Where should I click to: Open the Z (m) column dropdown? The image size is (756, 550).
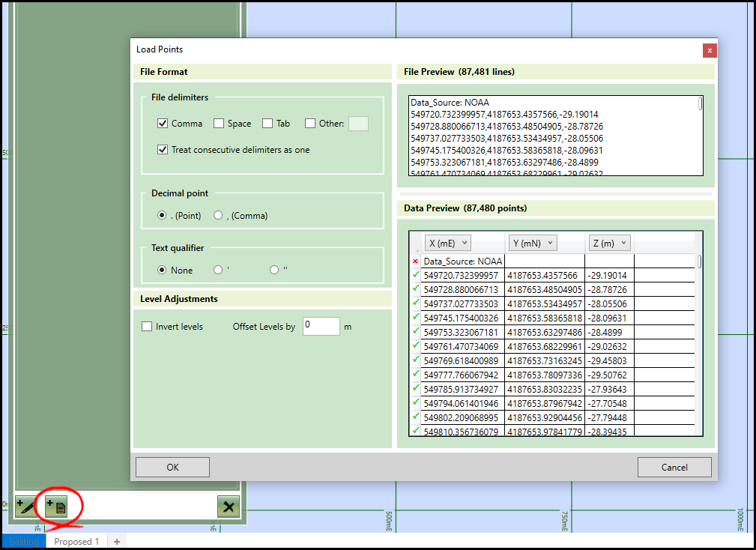(x=609, y=243)
